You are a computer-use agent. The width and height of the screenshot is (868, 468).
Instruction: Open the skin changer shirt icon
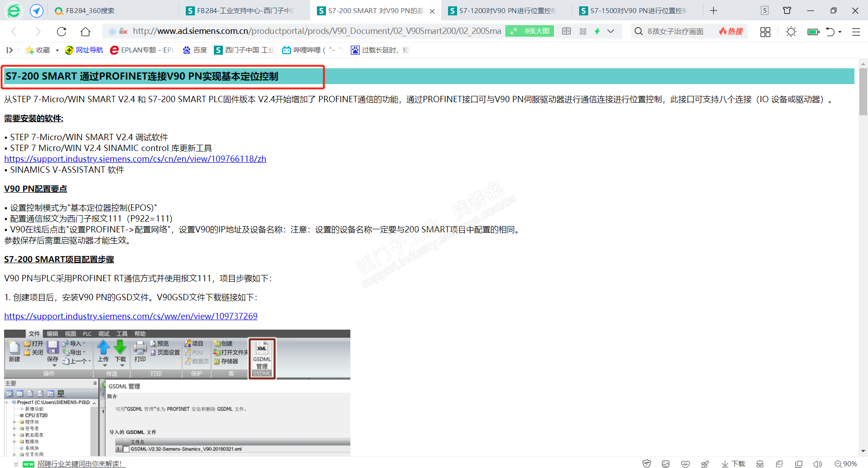787,10
